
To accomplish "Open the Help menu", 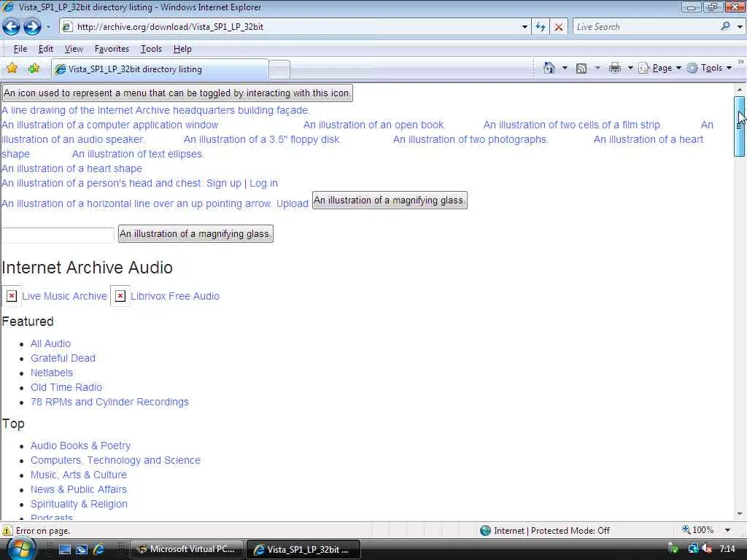I will [x=182, y=49].
